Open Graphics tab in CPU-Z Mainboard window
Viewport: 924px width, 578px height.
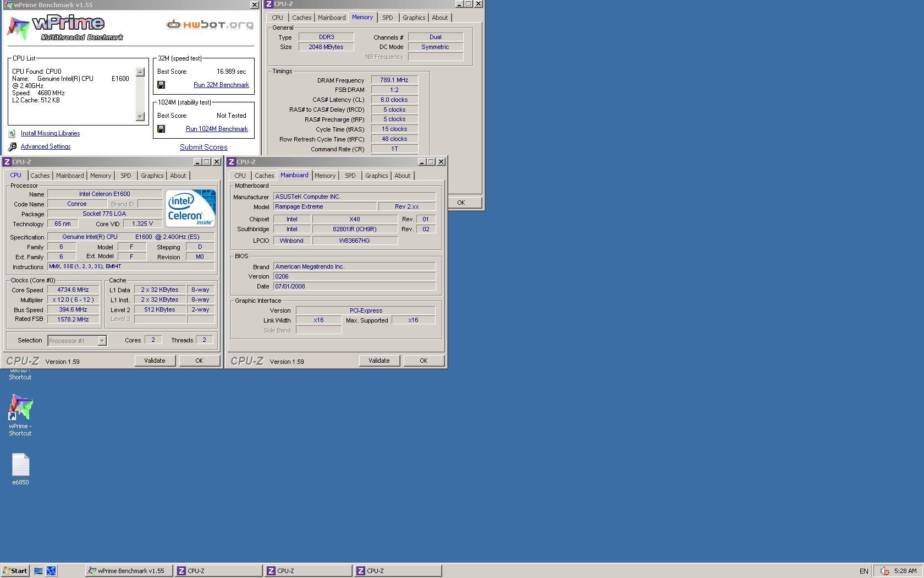coord(377,176)
